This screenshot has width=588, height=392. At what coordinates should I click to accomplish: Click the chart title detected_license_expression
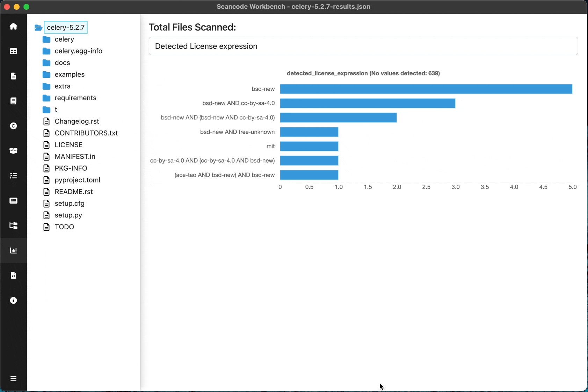[363, 73]
